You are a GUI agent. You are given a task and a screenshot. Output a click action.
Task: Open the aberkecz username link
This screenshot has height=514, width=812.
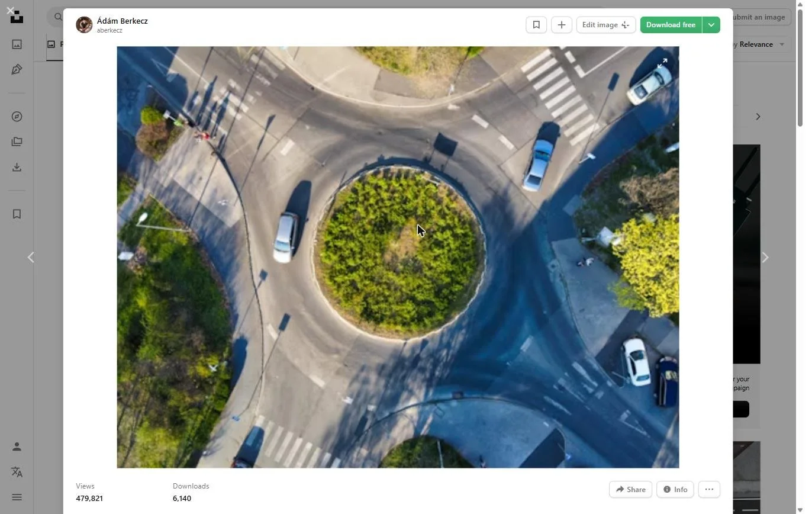pos(109,31)
